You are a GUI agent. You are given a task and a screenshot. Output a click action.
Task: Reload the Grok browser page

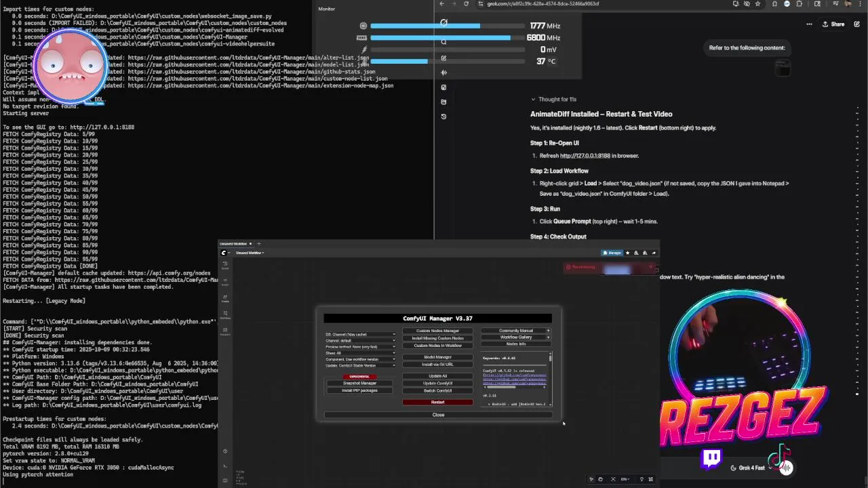pos(466,3)
